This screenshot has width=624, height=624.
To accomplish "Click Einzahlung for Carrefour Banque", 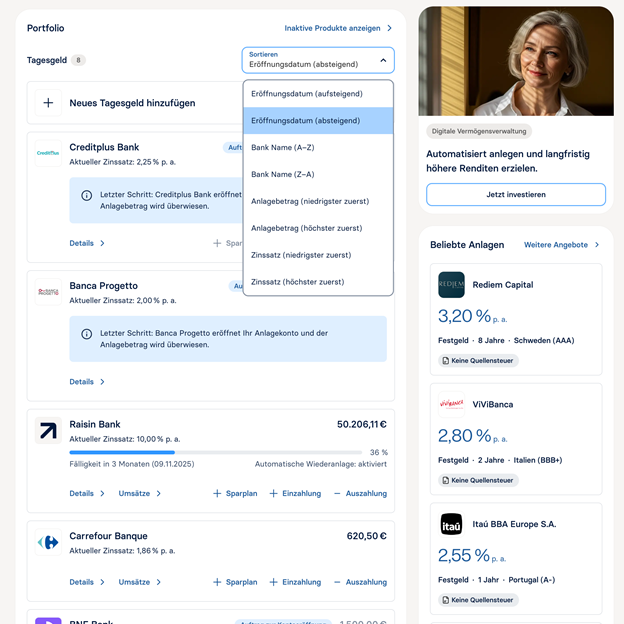I will pyautogui.click(x=295, y=582).
